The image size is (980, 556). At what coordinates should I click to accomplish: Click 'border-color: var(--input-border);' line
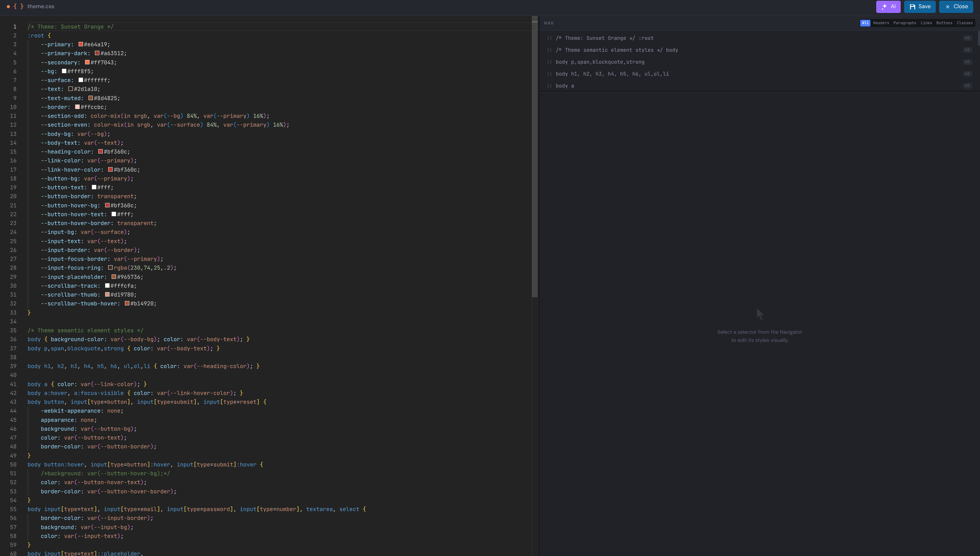pyautogui.click(x=97, y=518)
